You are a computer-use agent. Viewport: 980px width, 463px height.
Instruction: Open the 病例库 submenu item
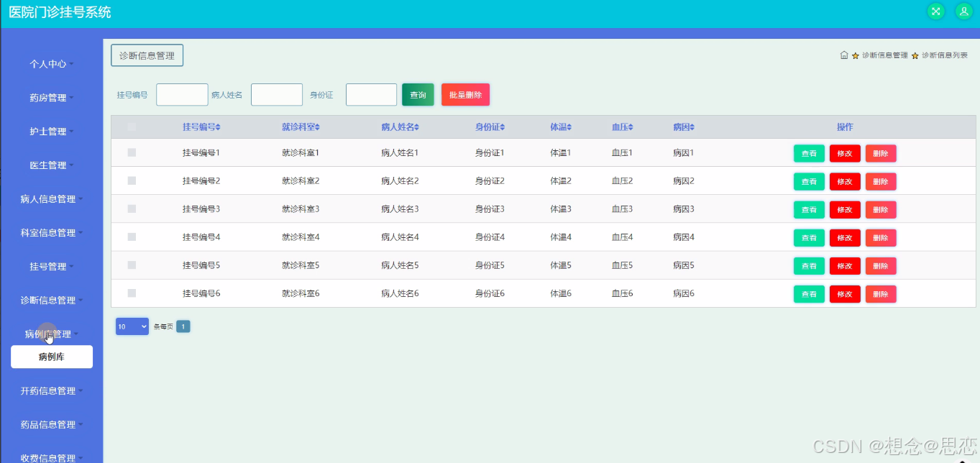(52, 357)
